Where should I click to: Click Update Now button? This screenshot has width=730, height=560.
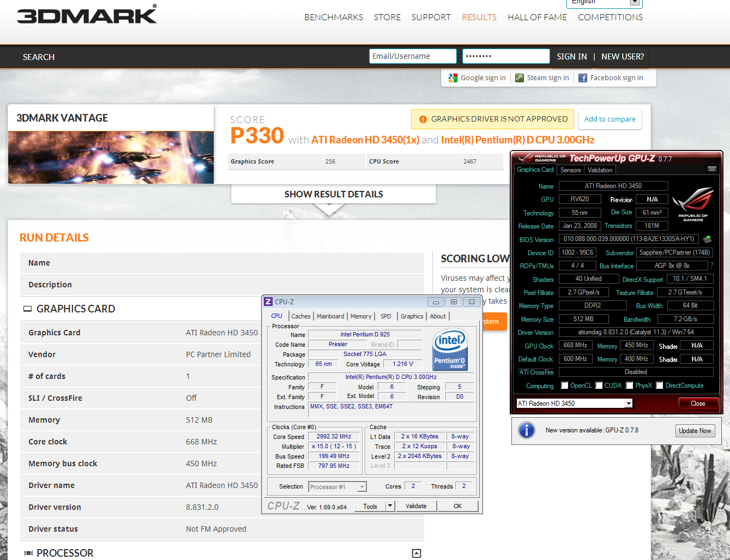point(695,431)
